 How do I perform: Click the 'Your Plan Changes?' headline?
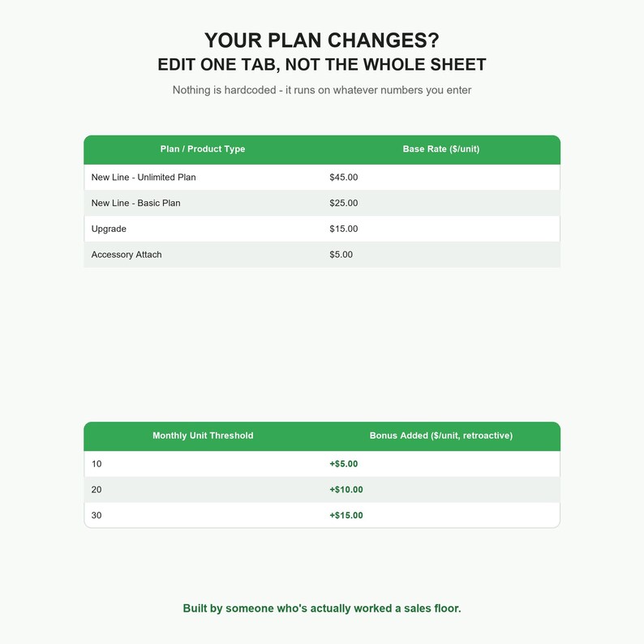(322, 41)
